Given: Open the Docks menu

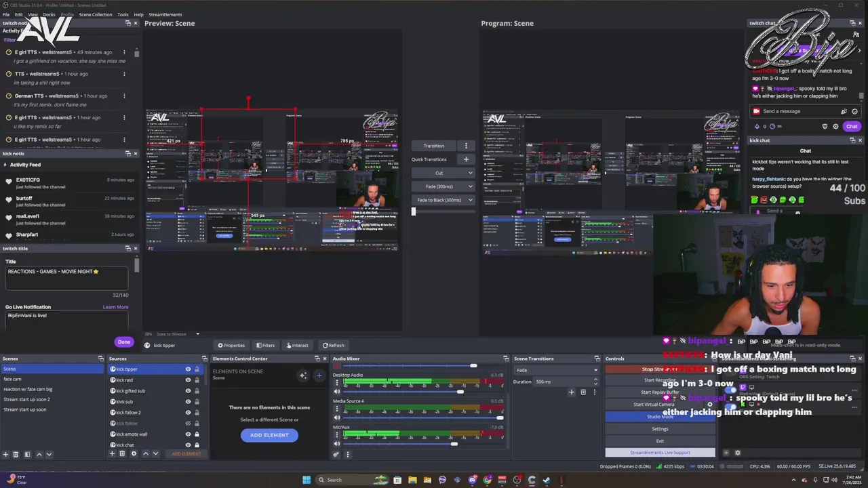Looking at the screenshot, I should 49,14.
